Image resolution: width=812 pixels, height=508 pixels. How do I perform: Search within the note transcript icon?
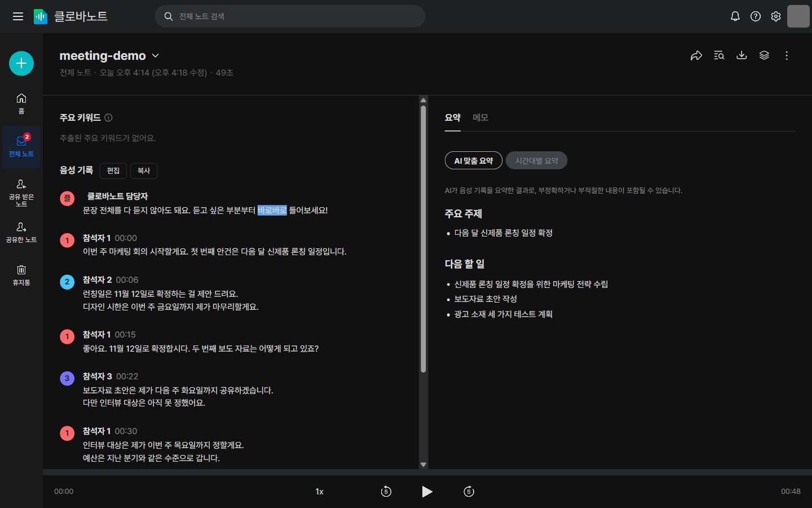pos(719,55)
